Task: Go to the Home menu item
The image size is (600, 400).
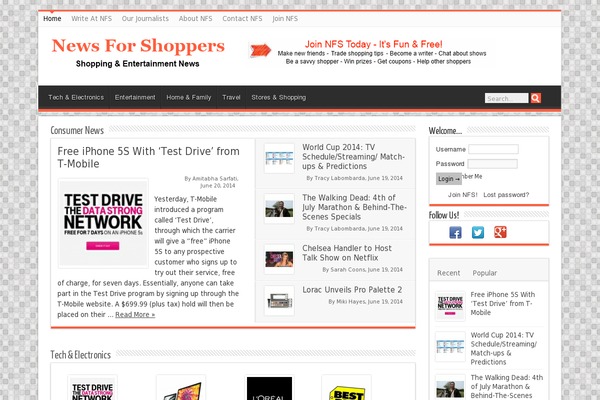Action: [52, 18]
